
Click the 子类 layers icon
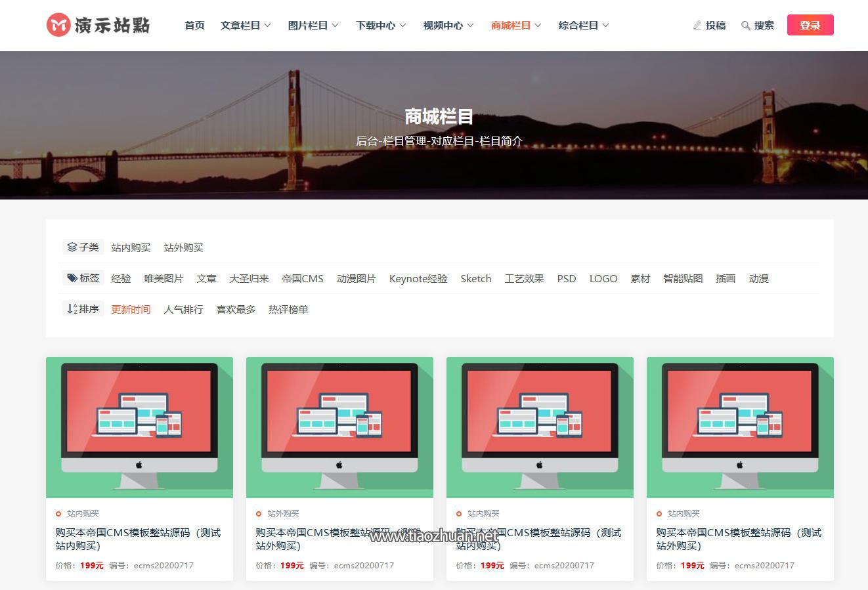pos(72,247)
